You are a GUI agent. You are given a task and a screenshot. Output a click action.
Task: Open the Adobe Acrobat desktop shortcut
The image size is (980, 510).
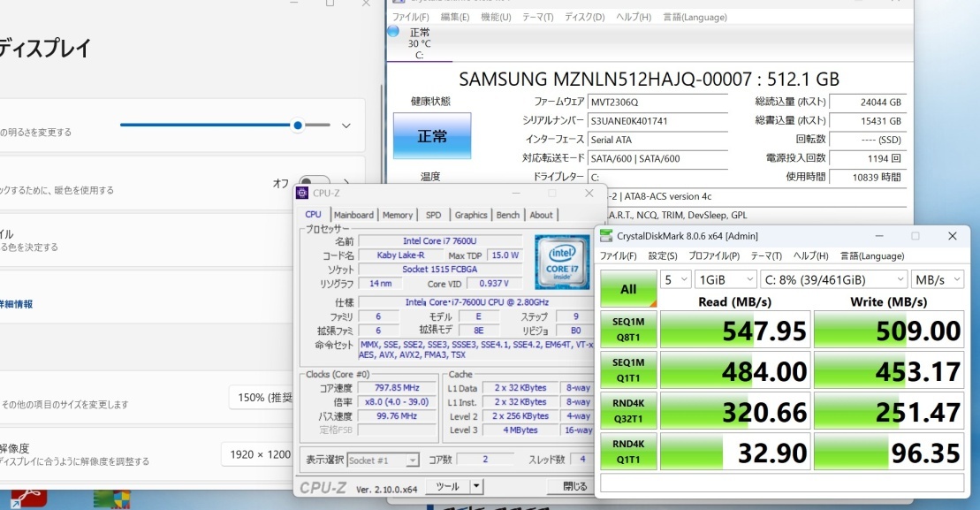pyautogui.click(x=29, y=499)
